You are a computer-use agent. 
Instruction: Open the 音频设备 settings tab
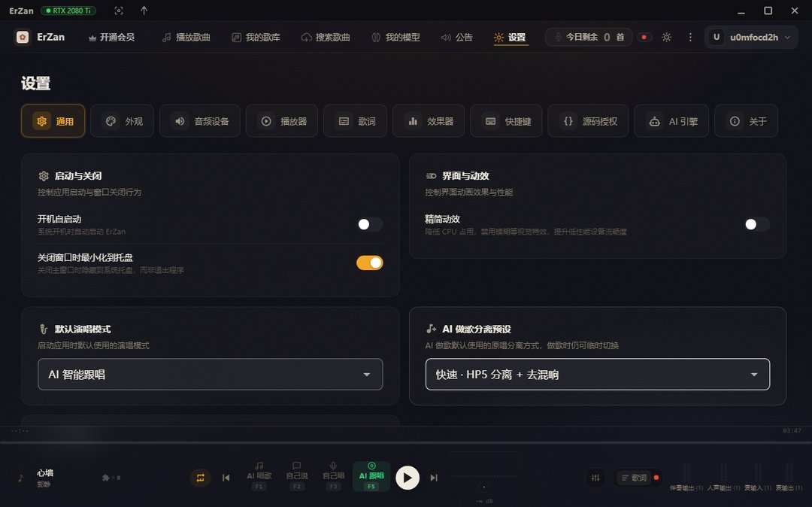pos(200,121)
